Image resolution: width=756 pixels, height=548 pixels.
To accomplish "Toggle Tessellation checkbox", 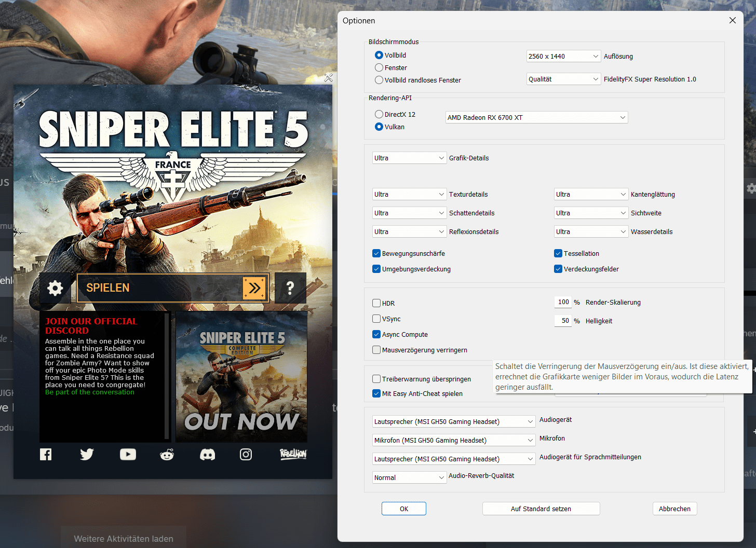I will click(x=558, y=253).
